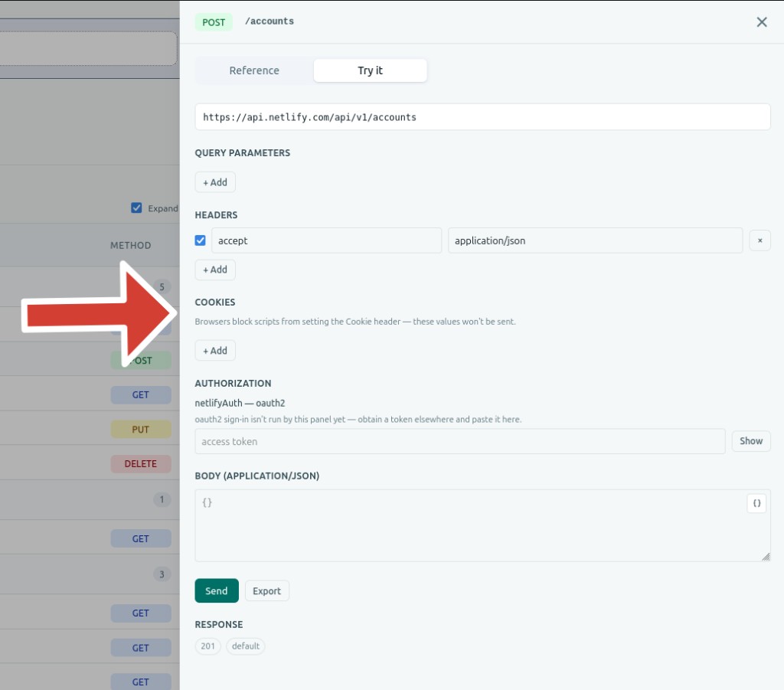Click the netlifyAuth — oauth2 label

coord(240,403)
